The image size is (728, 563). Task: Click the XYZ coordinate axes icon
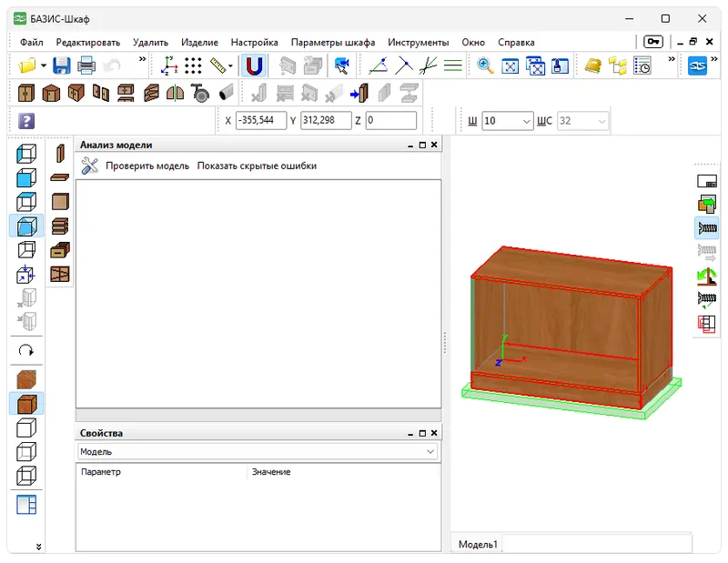169,65
